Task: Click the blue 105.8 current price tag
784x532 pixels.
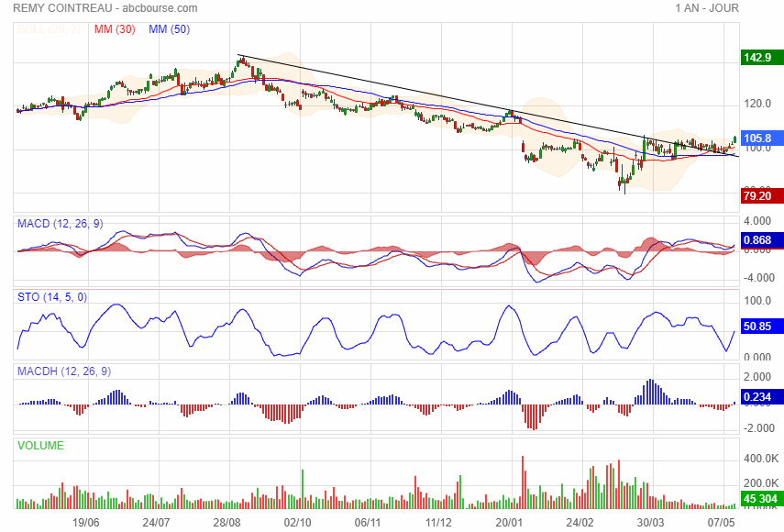Action: point(761,138)
